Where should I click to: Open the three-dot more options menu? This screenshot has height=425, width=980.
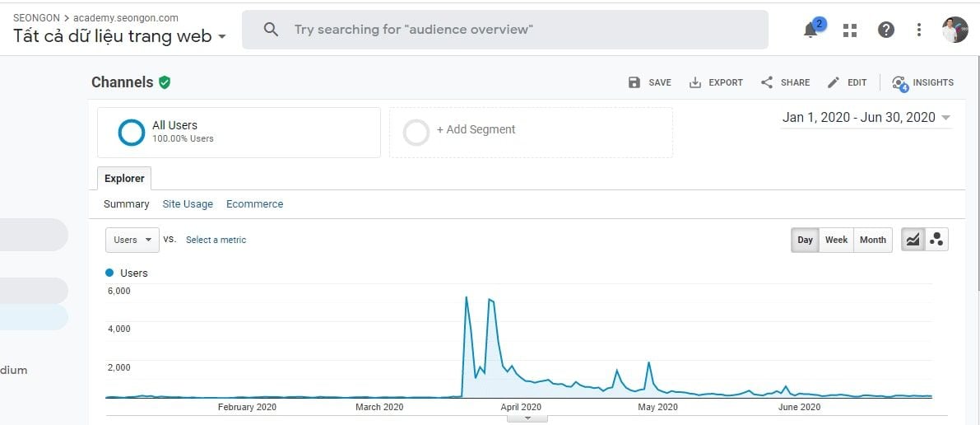click(x=919, y=30)
